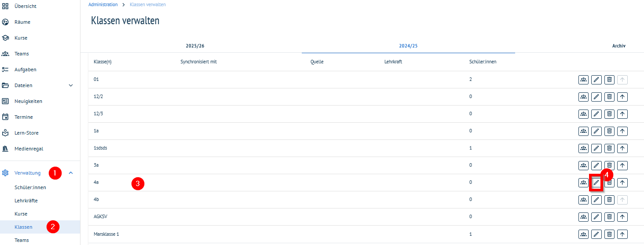The width and height of the screenshot is (644, 245).
Task: Follow the Administration breadcrumb link
Action: (x=103, y=4)
